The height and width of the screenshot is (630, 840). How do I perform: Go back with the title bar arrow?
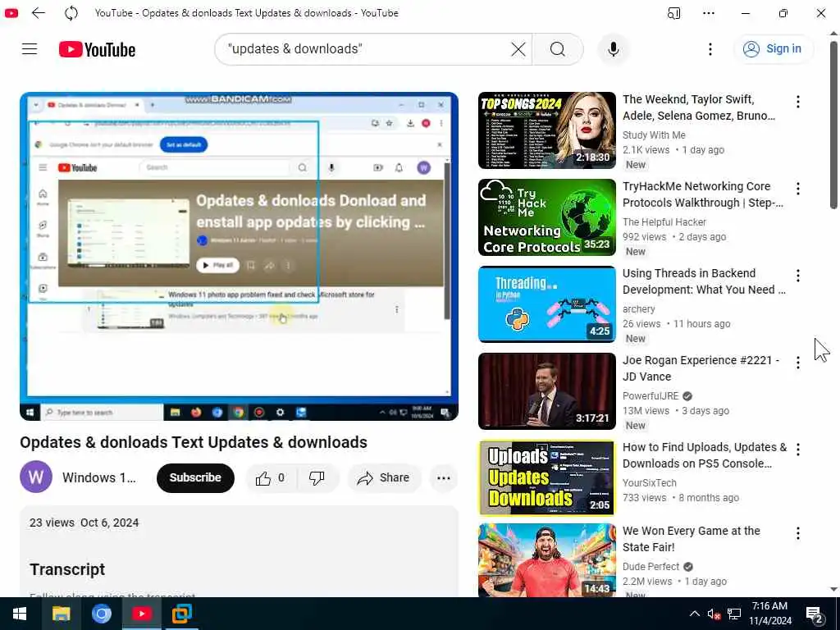[x=39, y=13]
